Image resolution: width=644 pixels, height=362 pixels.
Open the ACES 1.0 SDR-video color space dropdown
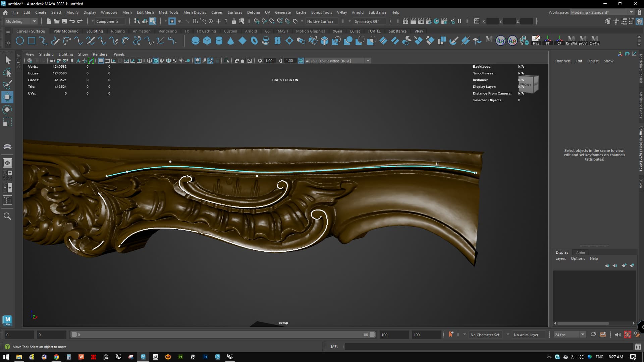pyautogui.click(x=368, y=61)
